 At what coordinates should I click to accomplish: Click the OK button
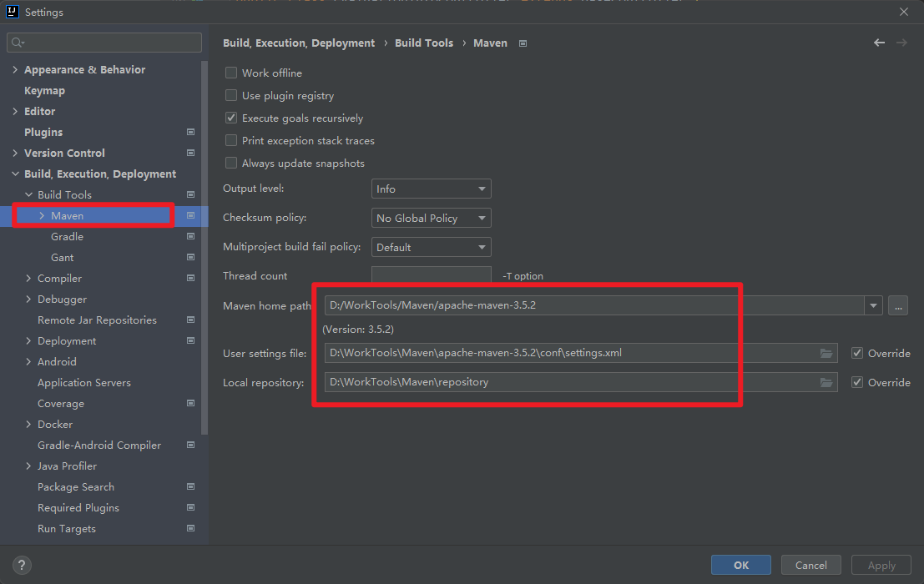click(740, 565)
